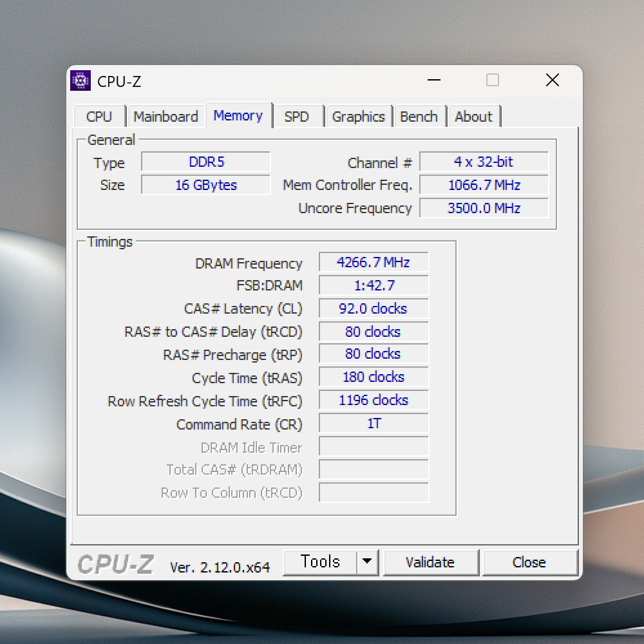Click the Tools button
The width and height of the screenshot is (644, 644).
pyautogui.click(x=320, y=562)
